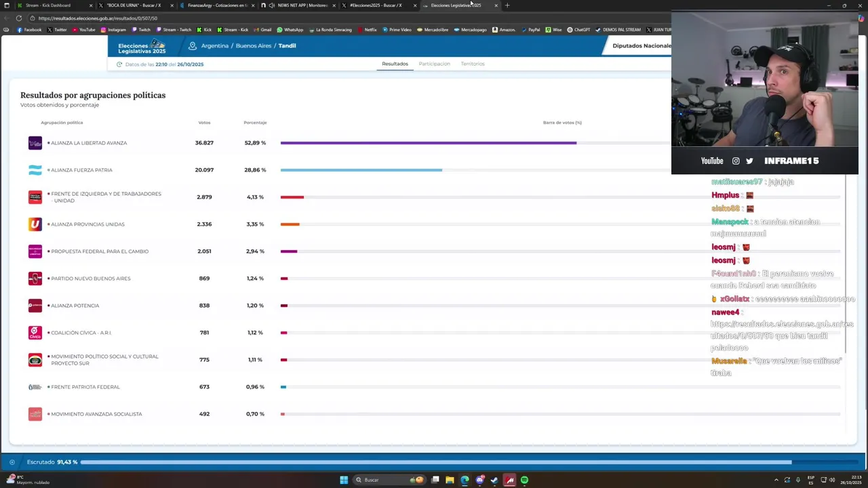The image size is (868, 488).
Task: Open the Amazon bookmark
Action: pos(504,30)
